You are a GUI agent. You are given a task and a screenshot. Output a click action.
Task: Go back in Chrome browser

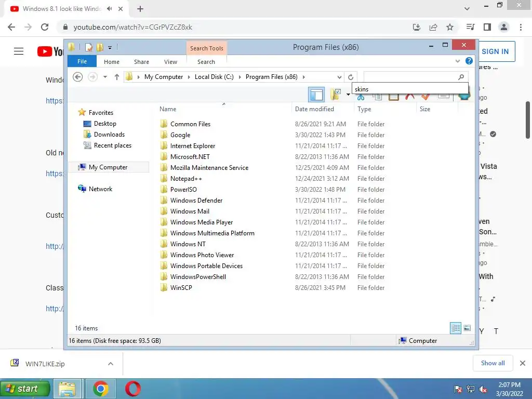pos(11,27)
